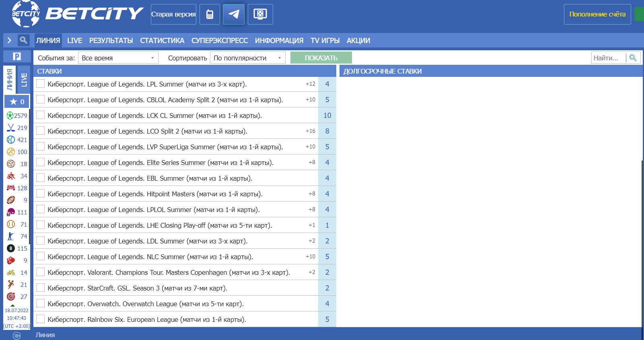The image size is (644, 340).
Task: Open the 'Все время' period dropdown
Action: pyautogui.click(x=118, y=58)
